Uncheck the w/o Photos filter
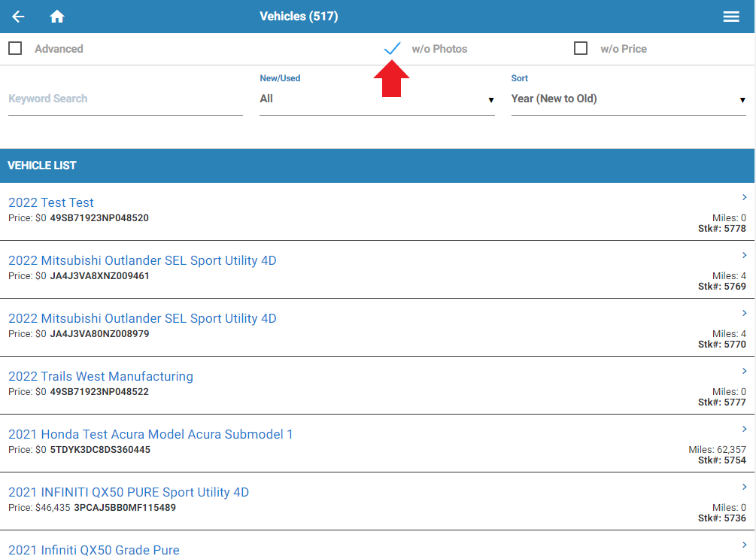The width and height of the screenshot is (756, 559). [x=392, y=48]
